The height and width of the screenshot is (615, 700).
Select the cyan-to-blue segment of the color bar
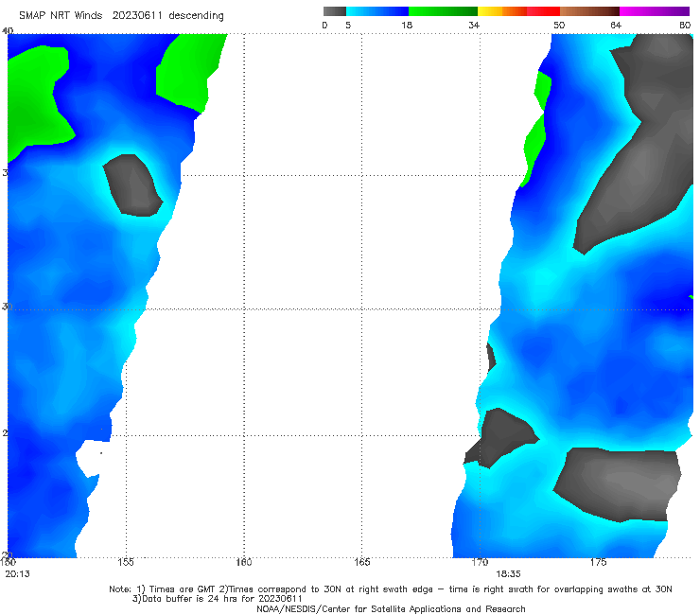click(x=377, y=11)
